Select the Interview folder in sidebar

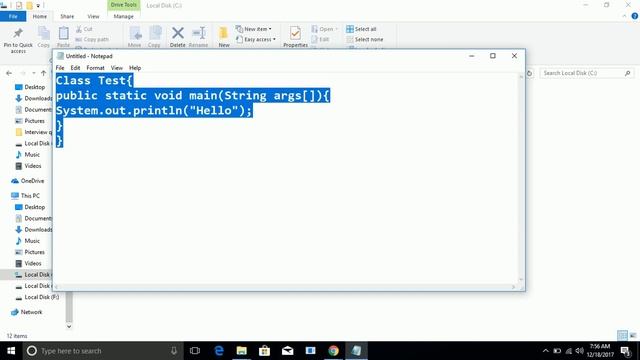(33, 132)
